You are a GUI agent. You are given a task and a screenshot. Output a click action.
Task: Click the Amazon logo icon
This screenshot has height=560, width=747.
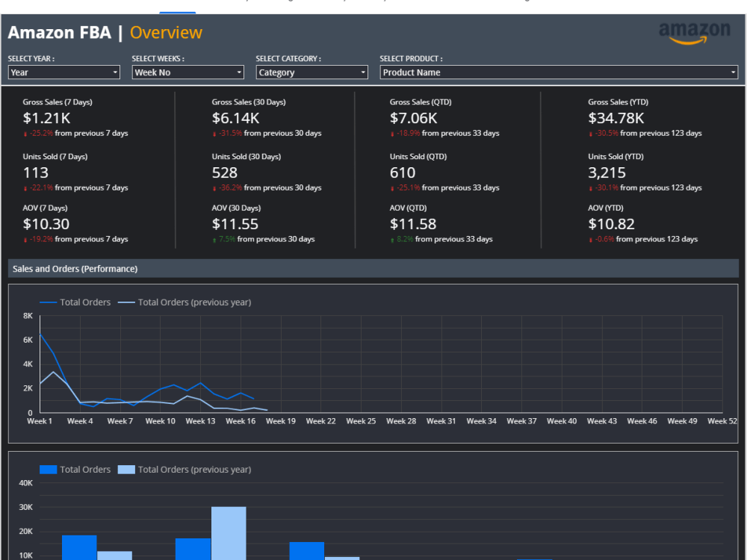[694, 34]
